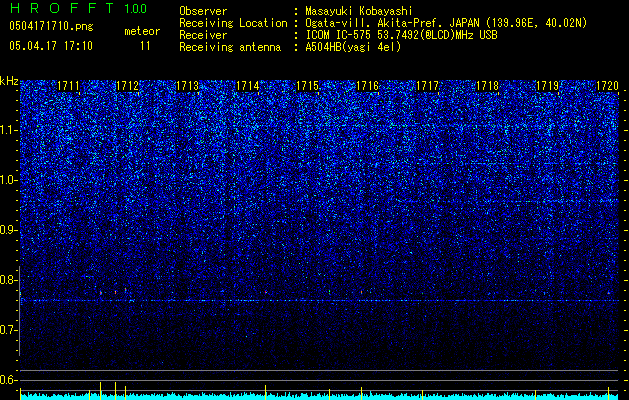
Task: Click the timestamp 05.04.17 17:10
Action: pos(51,46)
